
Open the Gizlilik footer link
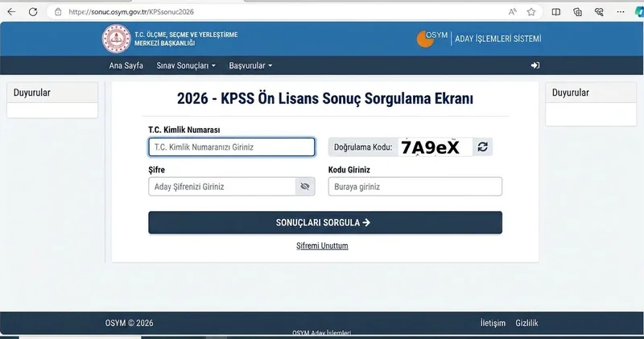click(527, 323)
